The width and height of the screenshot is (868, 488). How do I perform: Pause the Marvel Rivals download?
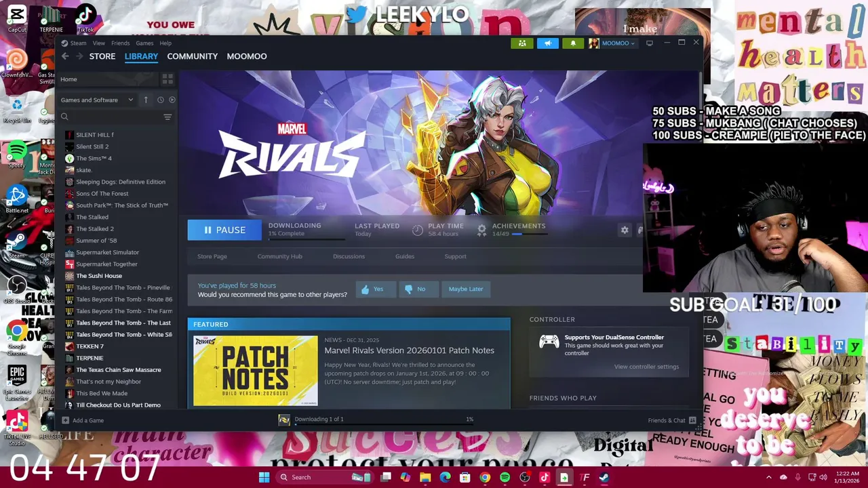pos(224,230)
